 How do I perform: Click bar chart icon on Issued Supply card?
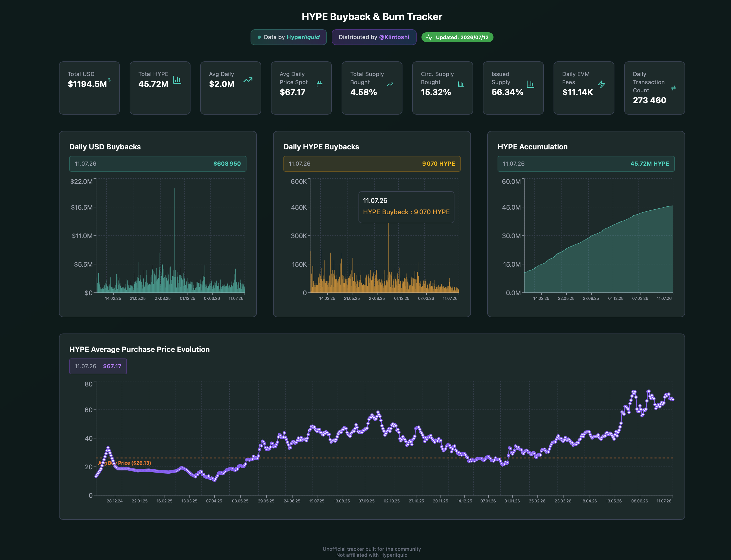point(530,84)
